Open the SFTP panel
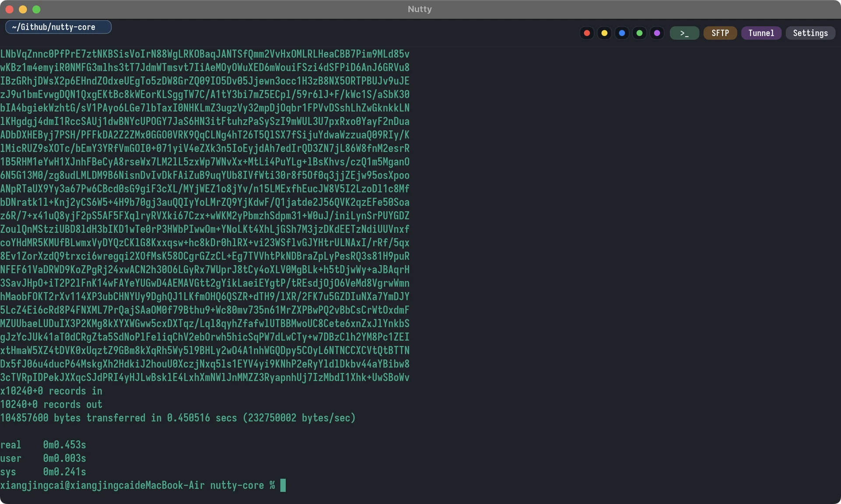 (720, 33)
